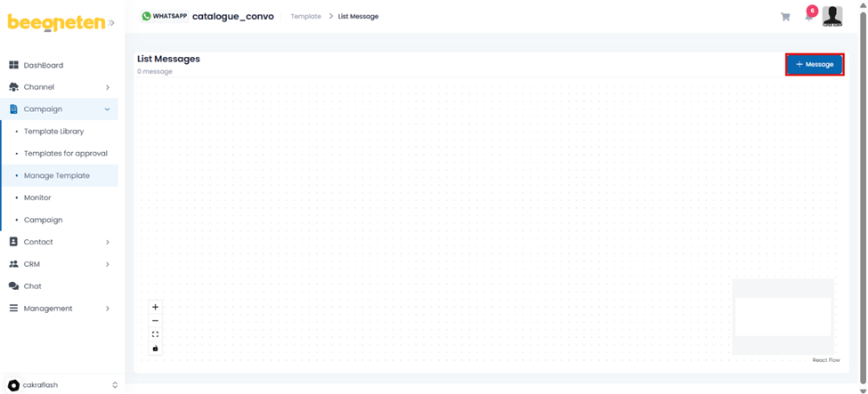
Task: Open the user profile avatar
Action: [832, 16]
